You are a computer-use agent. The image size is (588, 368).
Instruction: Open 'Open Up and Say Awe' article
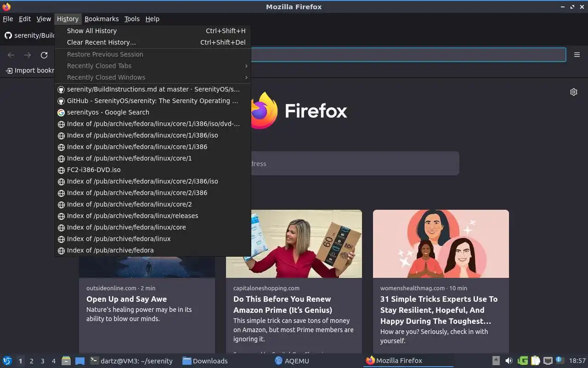127,299
